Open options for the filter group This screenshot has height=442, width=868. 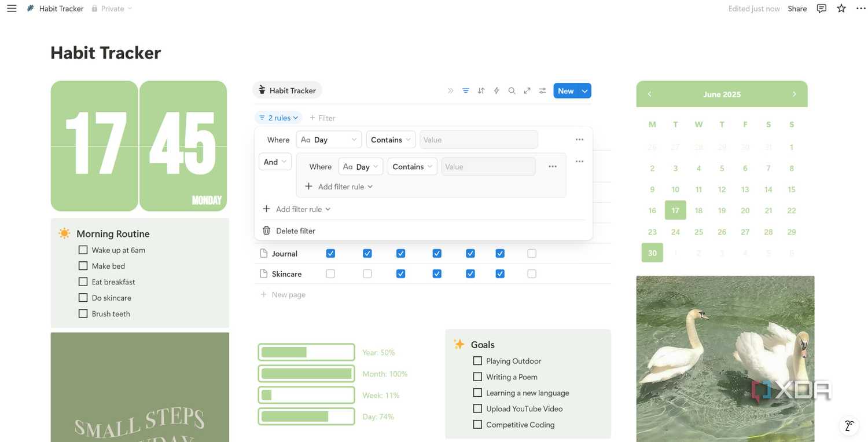coord(579,162)
